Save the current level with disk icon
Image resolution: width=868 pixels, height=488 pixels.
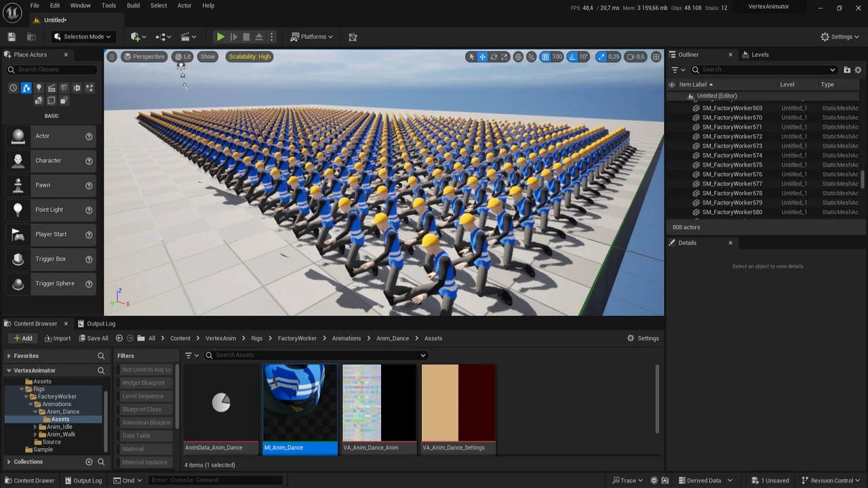tap(11, 37)
